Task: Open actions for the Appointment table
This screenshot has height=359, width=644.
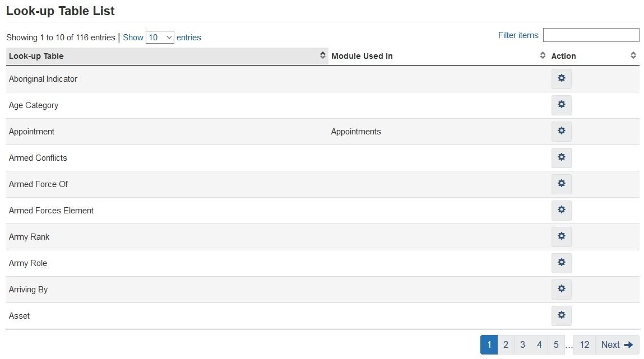Action: (561, 131)
